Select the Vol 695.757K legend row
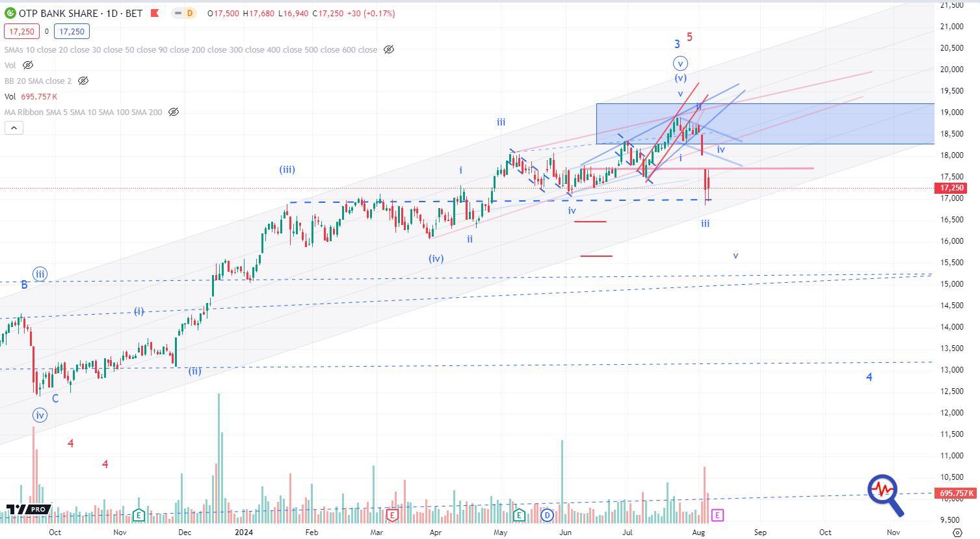Image resolution: width=980 pixels, height=539 pixels. (x=31, y=96)
